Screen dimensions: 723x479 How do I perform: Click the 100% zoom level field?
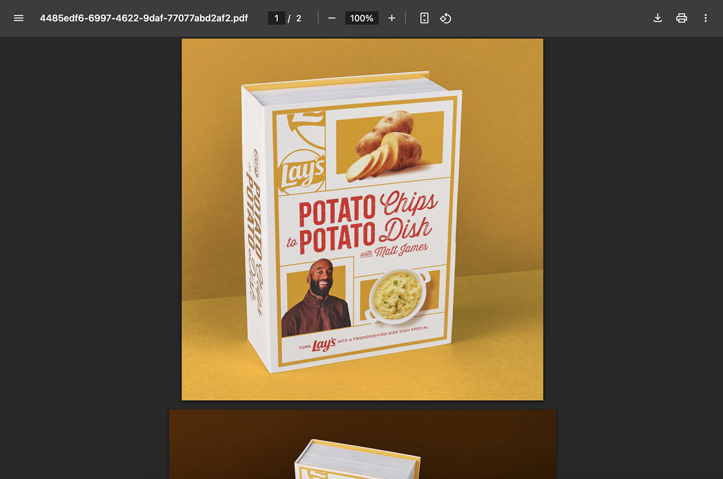(x=362, y=18)
